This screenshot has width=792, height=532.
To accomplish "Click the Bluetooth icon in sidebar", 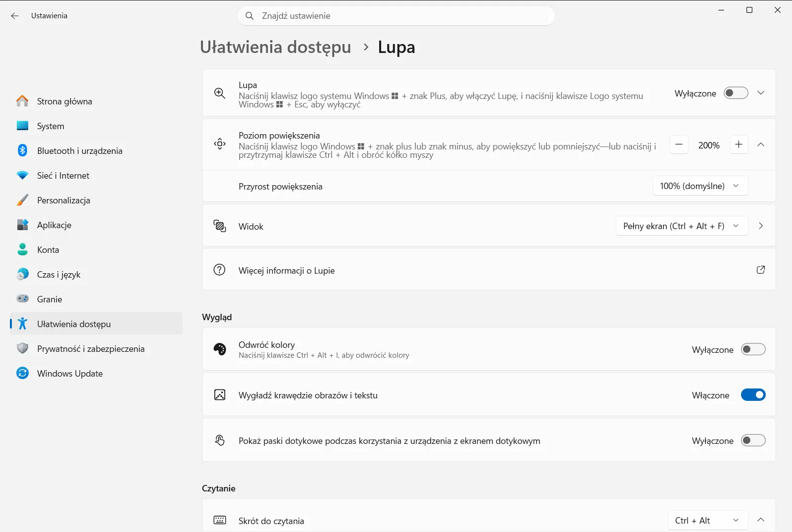I will click(22, 150).
